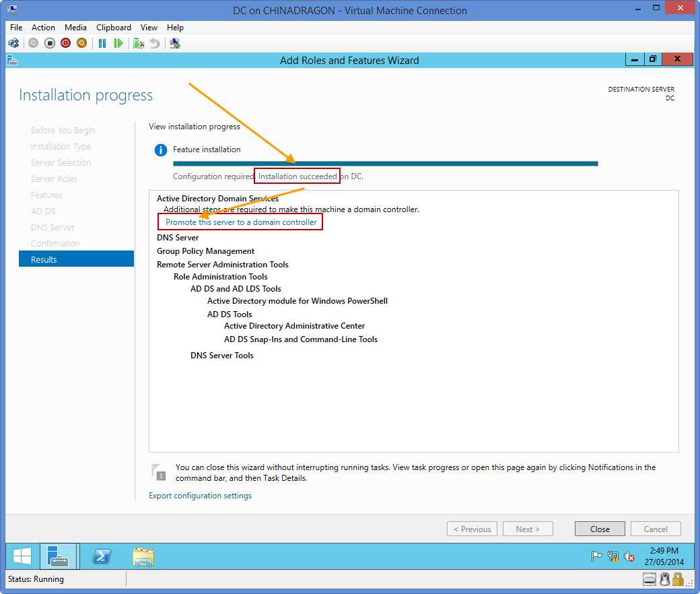Click the VM Connection title bar icon
This screenshot has height=594, width=700.
pos(13,9)
